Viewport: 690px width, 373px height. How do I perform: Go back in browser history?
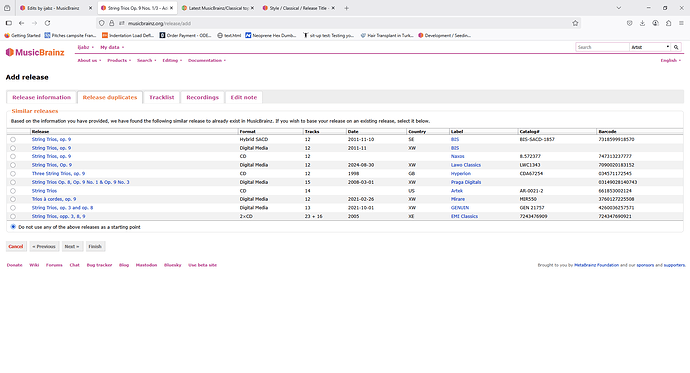(21, 23)
